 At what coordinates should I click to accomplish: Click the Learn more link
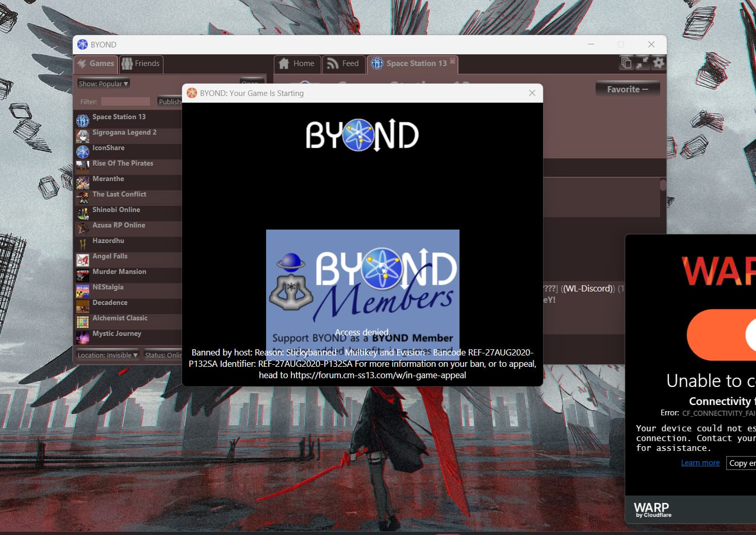[x=700, y=463]
